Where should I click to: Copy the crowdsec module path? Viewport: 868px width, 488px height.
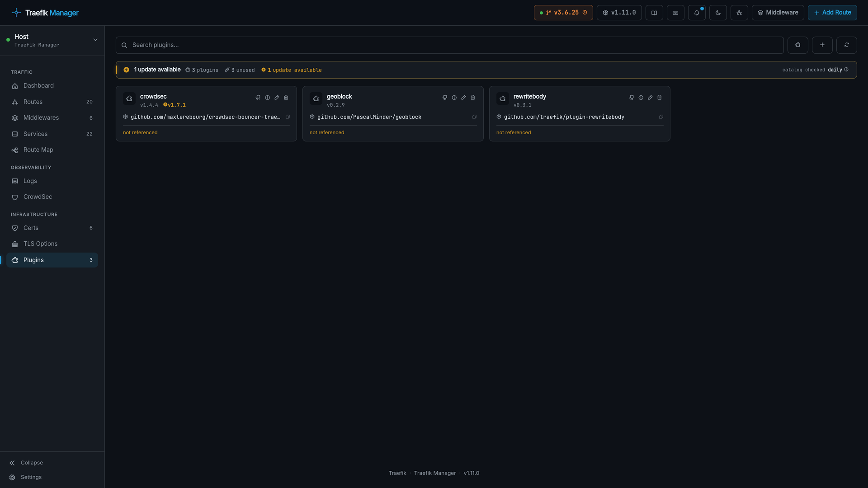[x=288, y=117]
